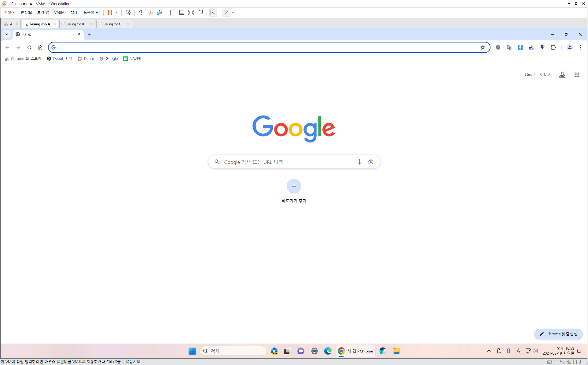Enter VMware full screen mode
Image resolution: width=588 pixels, height=365 pixels.
(191, 13)
